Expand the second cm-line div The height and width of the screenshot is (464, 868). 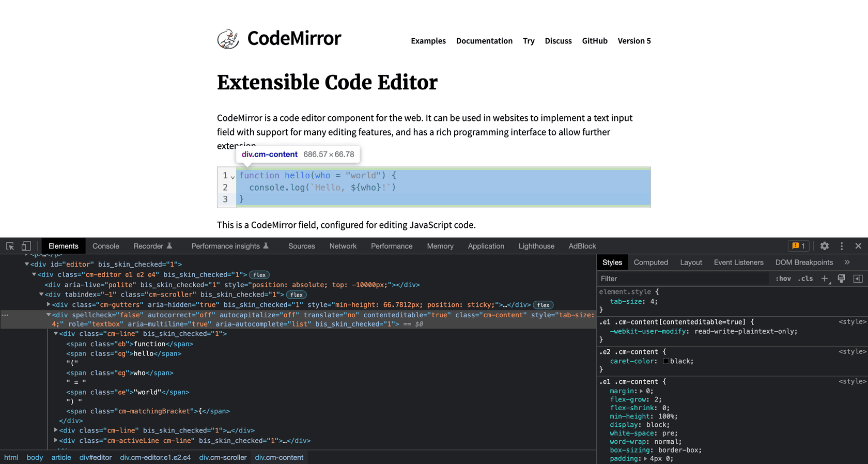(56, 430)
